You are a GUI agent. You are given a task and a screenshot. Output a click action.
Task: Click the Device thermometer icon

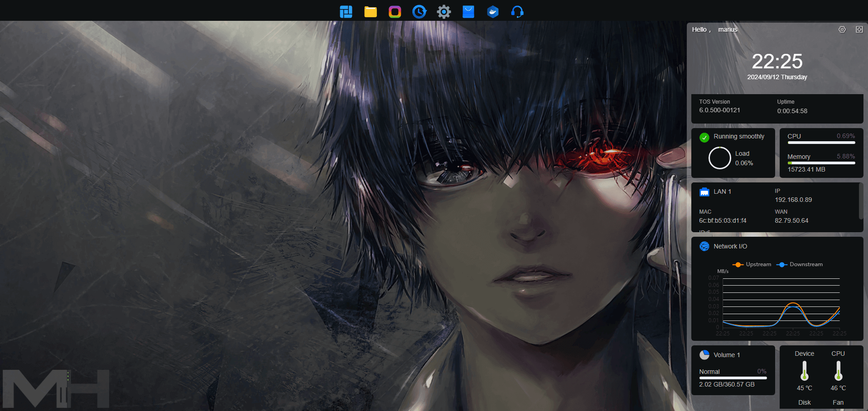pyautogui.click(x=805, y=371)
